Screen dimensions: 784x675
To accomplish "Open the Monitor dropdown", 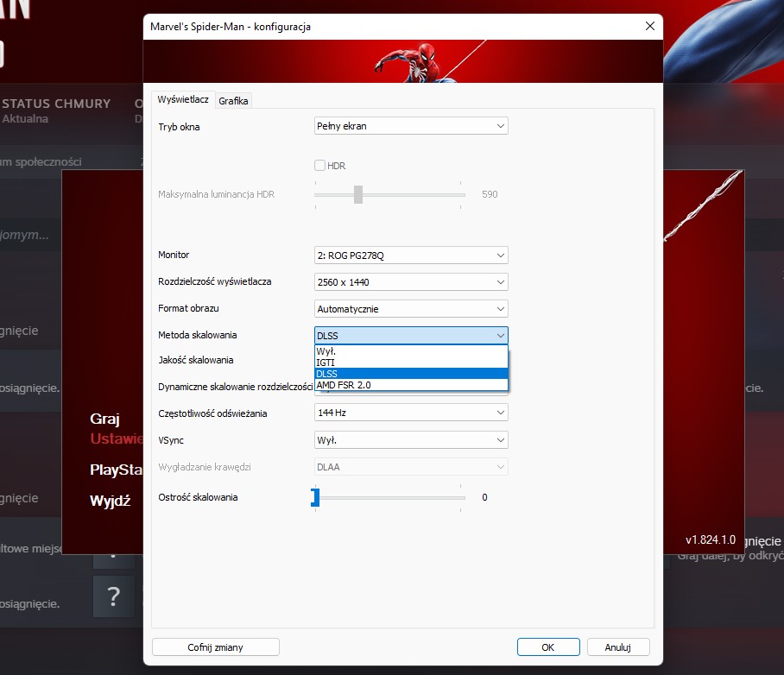I will (411, 255).
